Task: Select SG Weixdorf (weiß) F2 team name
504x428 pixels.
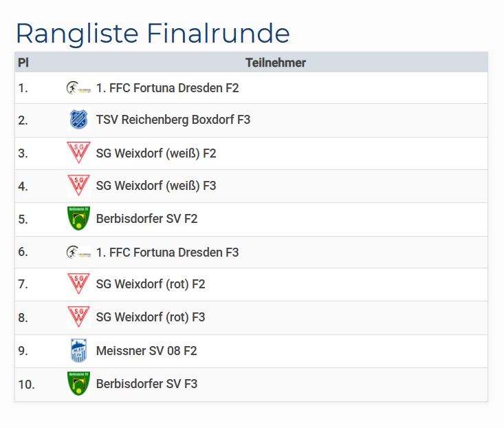Action: pos(156,153)
